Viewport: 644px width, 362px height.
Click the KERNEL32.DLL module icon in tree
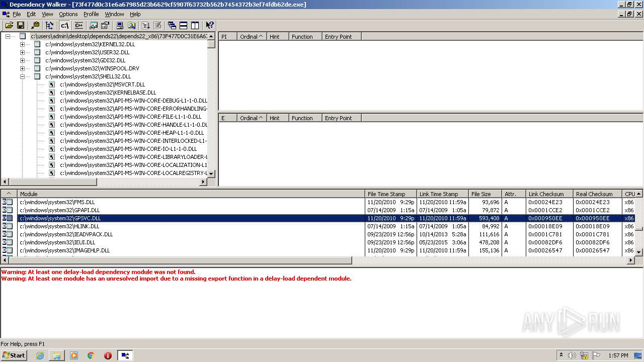tap(37, 44)
